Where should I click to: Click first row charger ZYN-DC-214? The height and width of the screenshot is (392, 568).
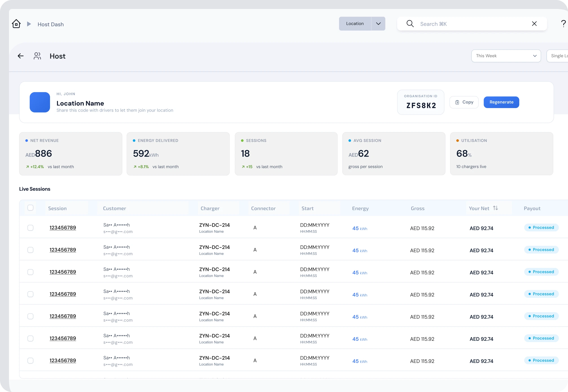tap(214, 225)
